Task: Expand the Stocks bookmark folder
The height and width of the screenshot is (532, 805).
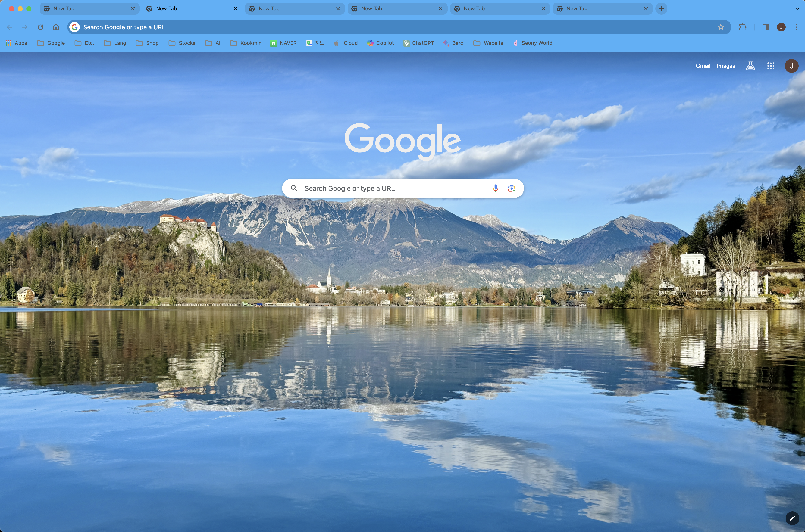Action: pos(182,43)
